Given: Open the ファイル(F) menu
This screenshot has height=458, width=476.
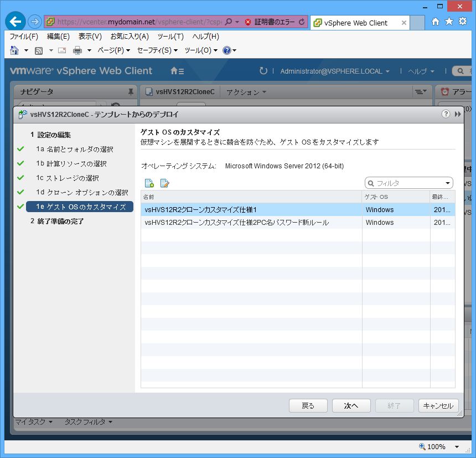Looking at the screenshot, I should (24, 37).
